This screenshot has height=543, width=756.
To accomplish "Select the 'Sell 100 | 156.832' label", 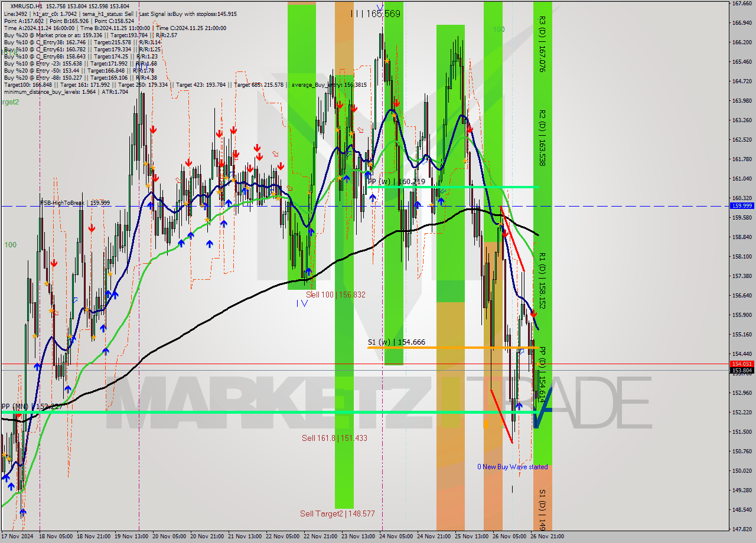I will [x=335, y=295].
